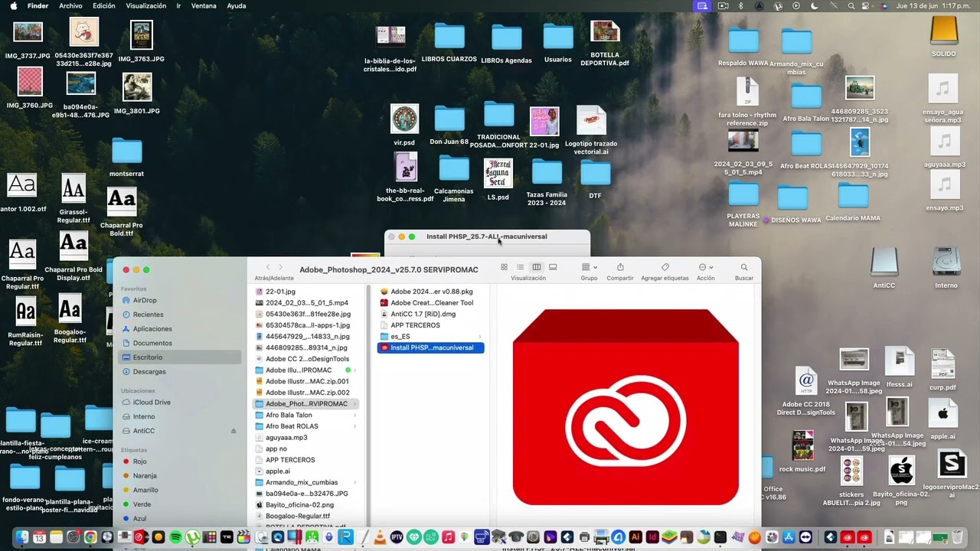Open iCloud Drive in sidebar
Image resolution: width=980 pixels, height=551 pixels.
click(x=152, y=402)
